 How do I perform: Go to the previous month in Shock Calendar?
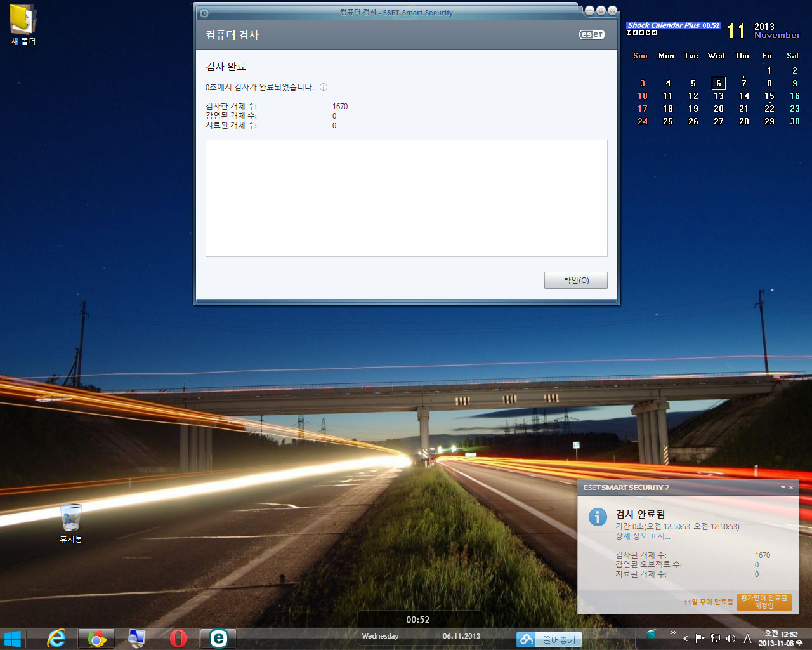pyautogui.click(x=635, y=32)
